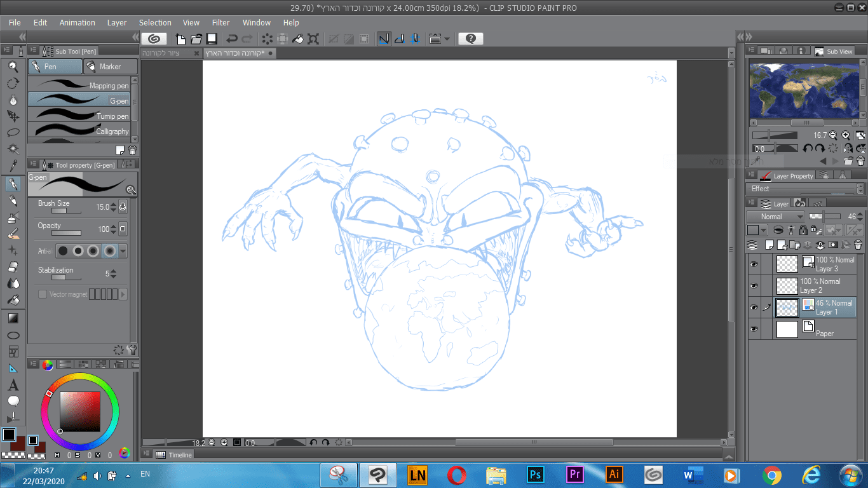
Task: Click the layer opacity slider
Action: (x=824, y=217)
